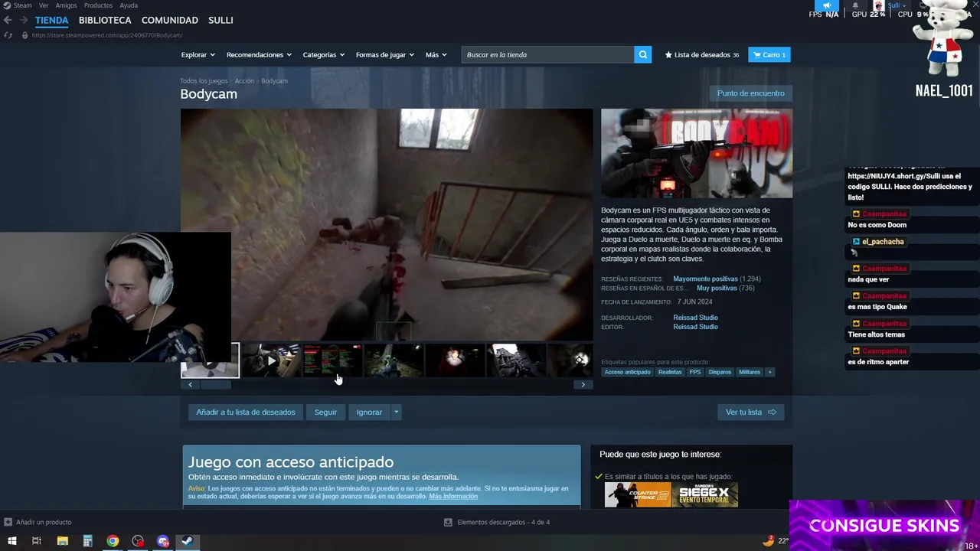
Task: Open the Más información early access link
Action: coord(453,496)
